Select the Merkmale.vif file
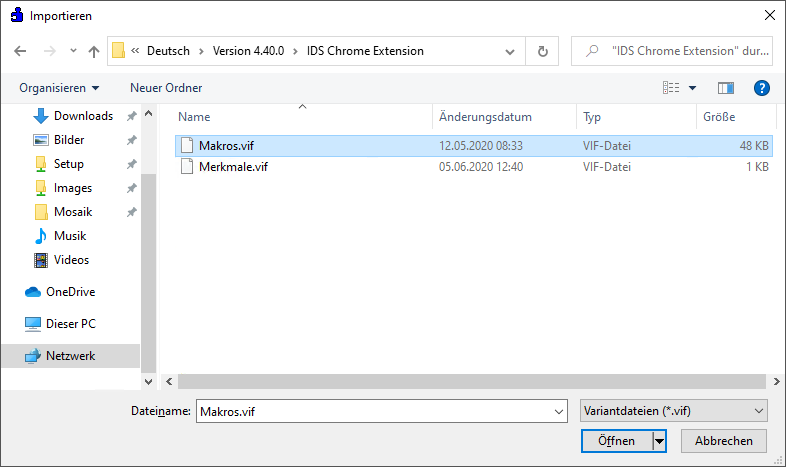786x467 pixels. pyautogui.click(x=233, y=167)
